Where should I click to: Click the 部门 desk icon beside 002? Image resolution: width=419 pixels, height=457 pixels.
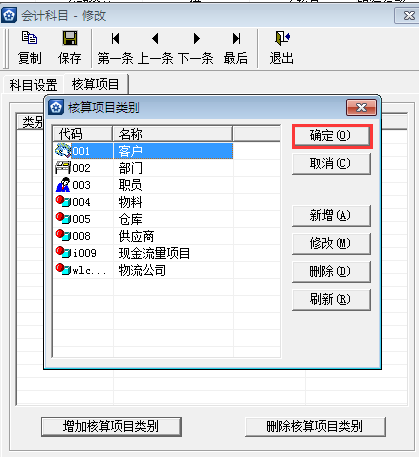click(63, 168)
